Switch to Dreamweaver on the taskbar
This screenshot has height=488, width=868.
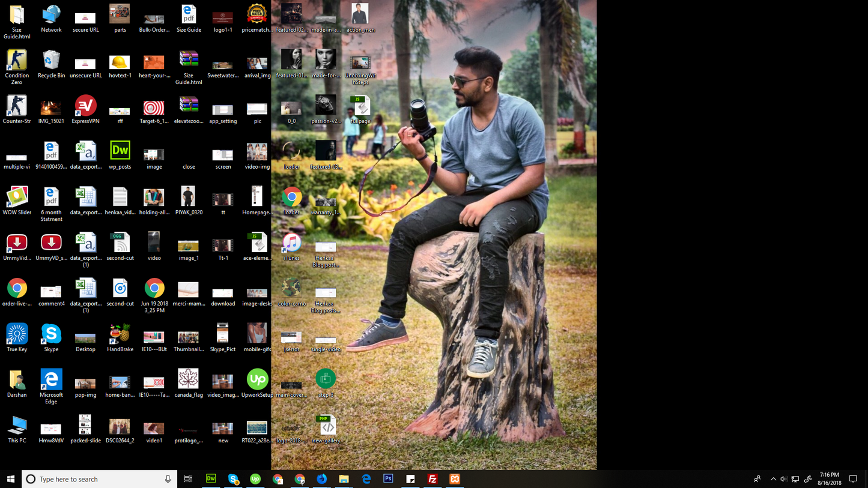click(x=211, y=479)
